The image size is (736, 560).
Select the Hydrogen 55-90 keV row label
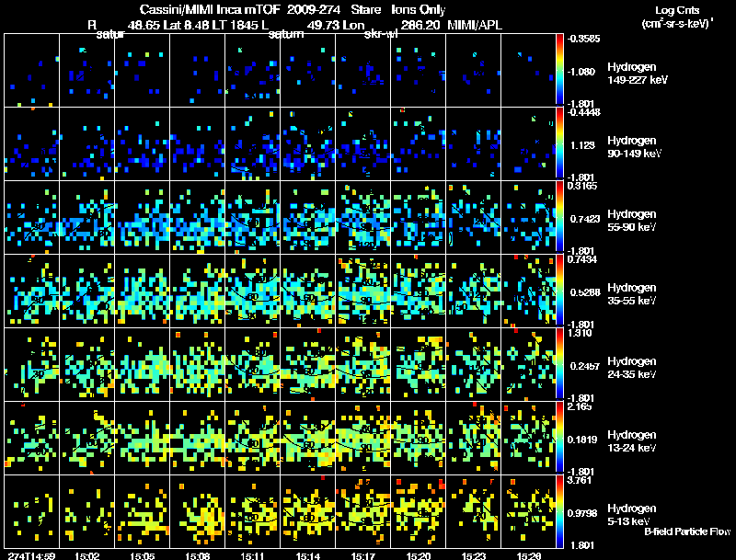click(632, 221)
